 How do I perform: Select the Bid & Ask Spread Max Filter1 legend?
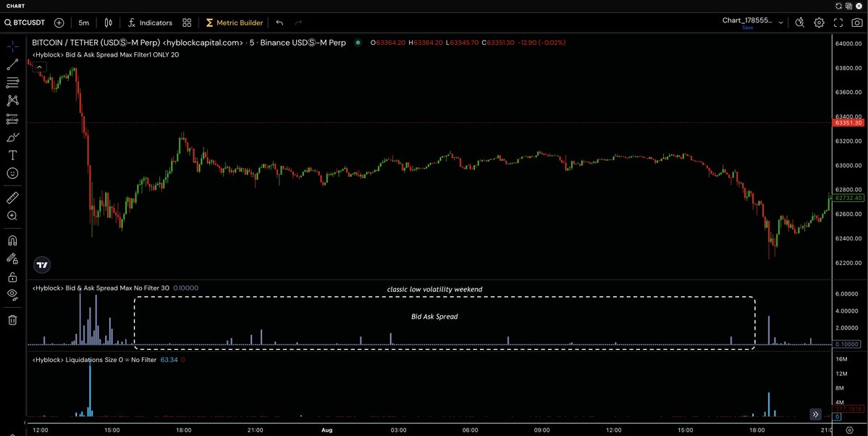106,55
